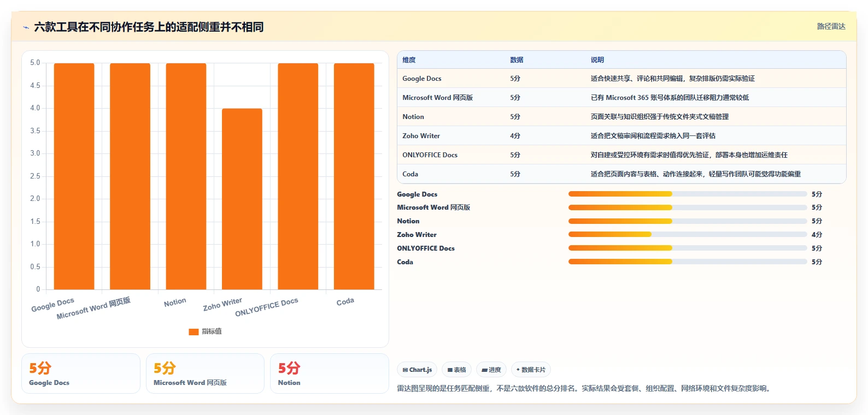Click the ONLYOFFICE Docs cell in the table
This screenshot has height=415, width=868.
coord(430,155)
